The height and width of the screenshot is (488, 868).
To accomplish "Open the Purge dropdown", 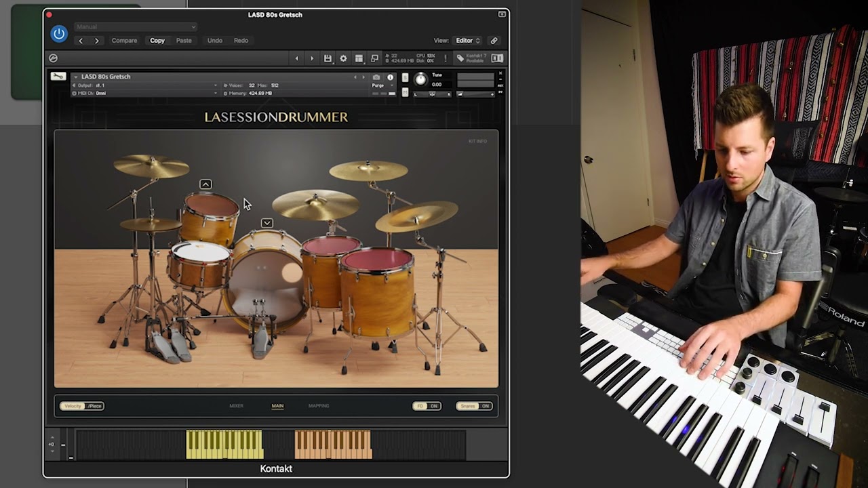I will (x=383, y=85).
